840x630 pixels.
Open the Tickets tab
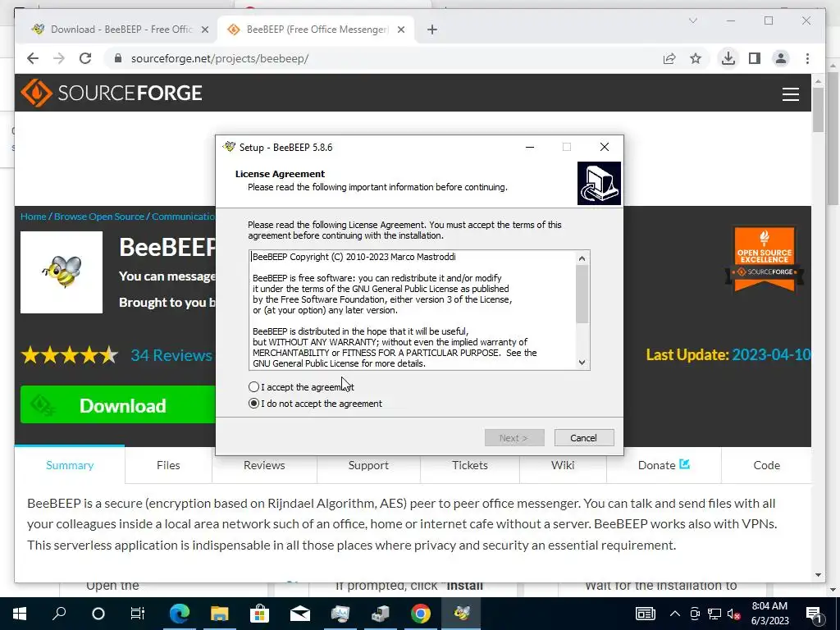pos(470,465)
